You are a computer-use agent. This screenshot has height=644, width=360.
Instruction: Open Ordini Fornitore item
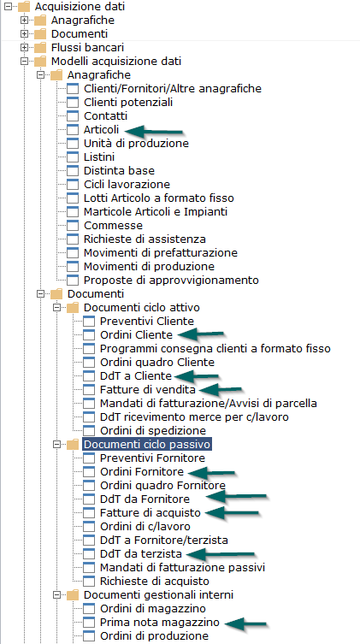[x=142, y=472]
